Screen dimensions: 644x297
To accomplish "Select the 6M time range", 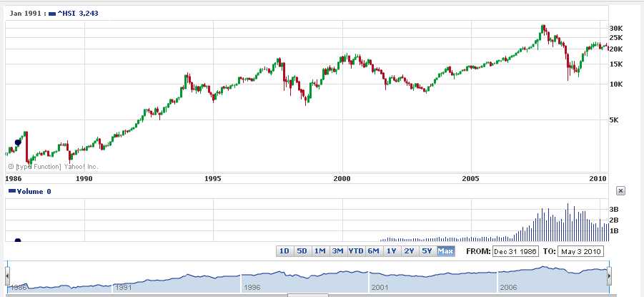I will point(373,251).
